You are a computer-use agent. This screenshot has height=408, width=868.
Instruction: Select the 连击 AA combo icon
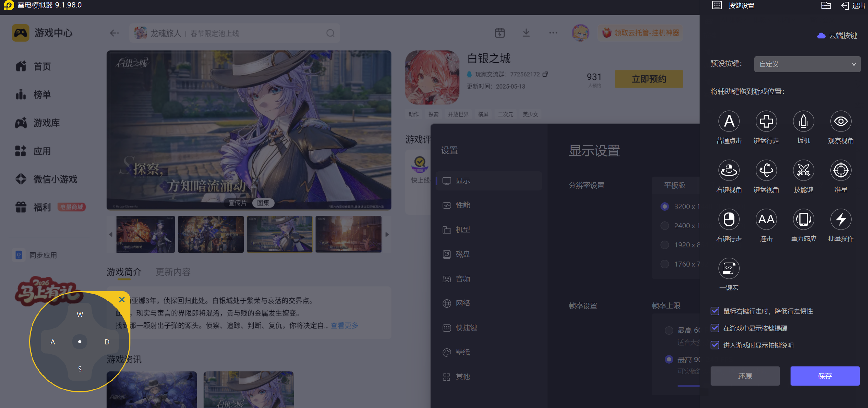[766, 219]
